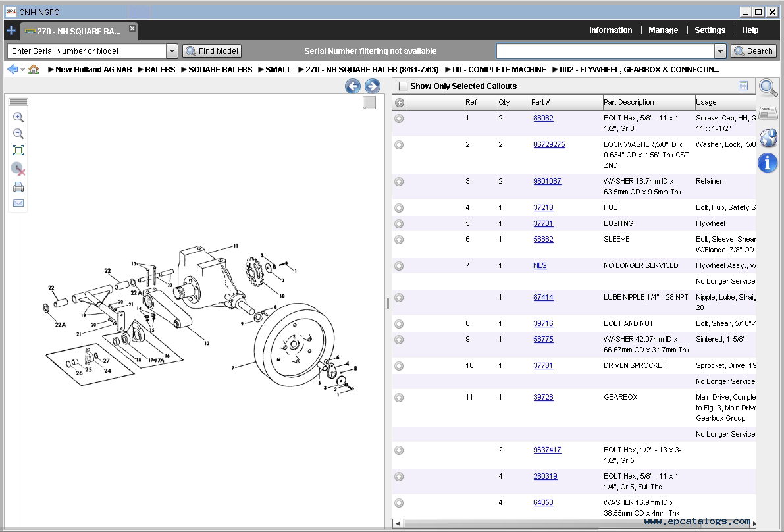Viewport: 784px width, 532px height.
Task: Print the parts diagram
Action: click(18, 188)
